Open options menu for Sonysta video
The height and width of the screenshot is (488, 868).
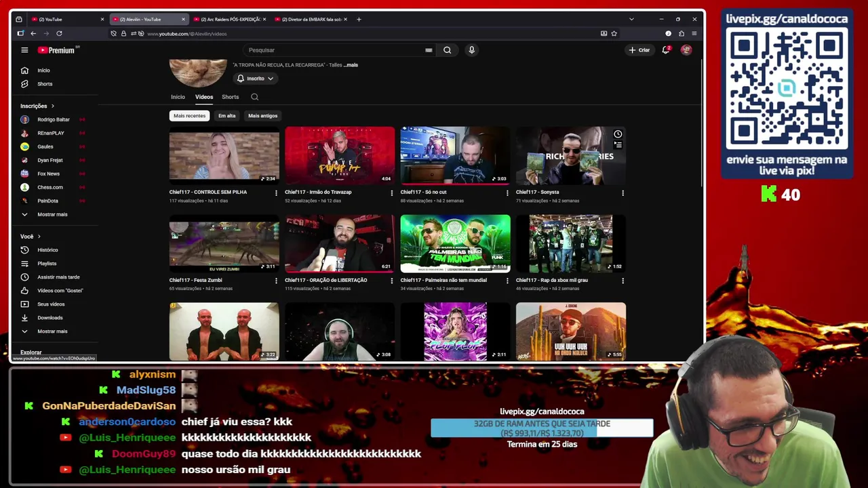[x=623, y=193]
